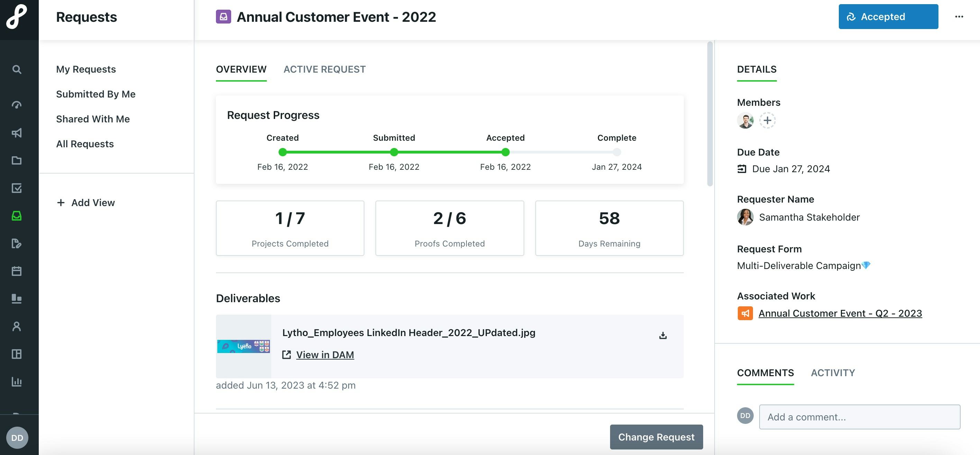The width and height of the screenshot is (980, 455).
Task: Switch to the Active Request tab
Action: (x=324, y=69)
